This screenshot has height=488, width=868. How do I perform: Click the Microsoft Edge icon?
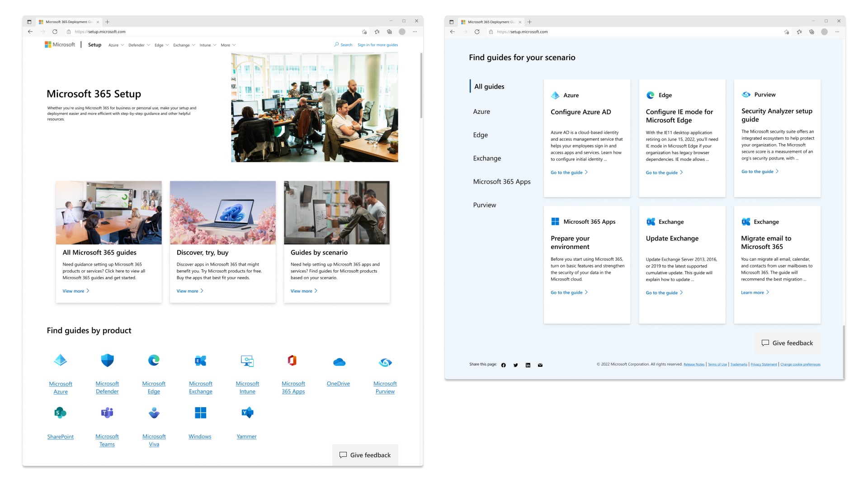pyautogui.click(x=153, y=361)
